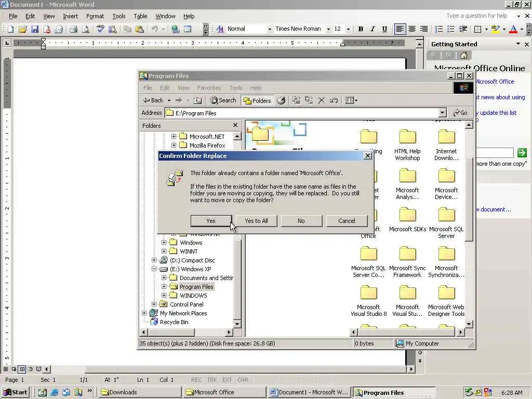Click the Spelling and Grammar ABC check icon
532x399 pixels.
pyautogui.click(x=100, y=29)
